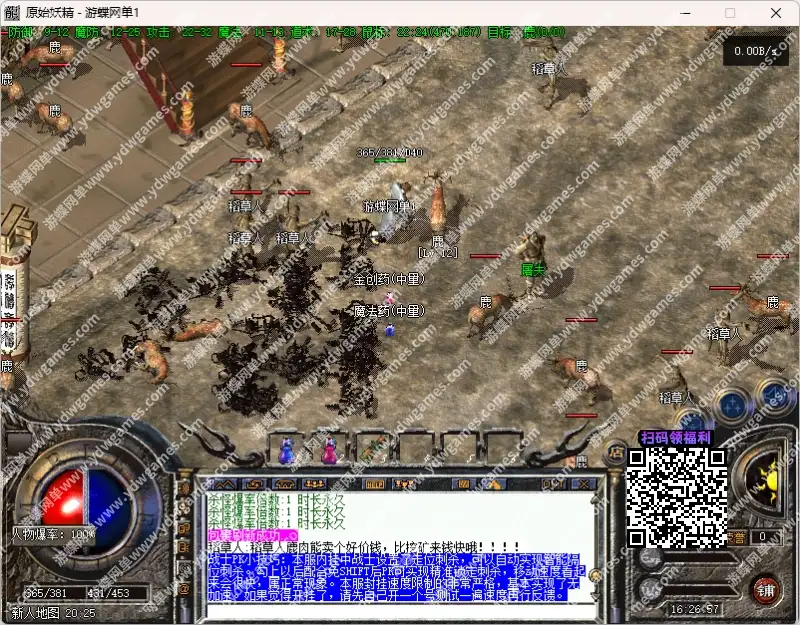The image size is (800, 625).
Task: Open the HELP button in the chat toolbar
Action: pyautogui.click(x=374, y=484)
